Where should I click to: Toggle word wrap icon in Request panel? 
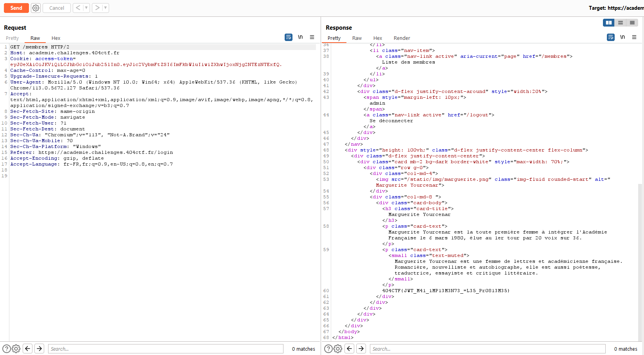[289, 37]
